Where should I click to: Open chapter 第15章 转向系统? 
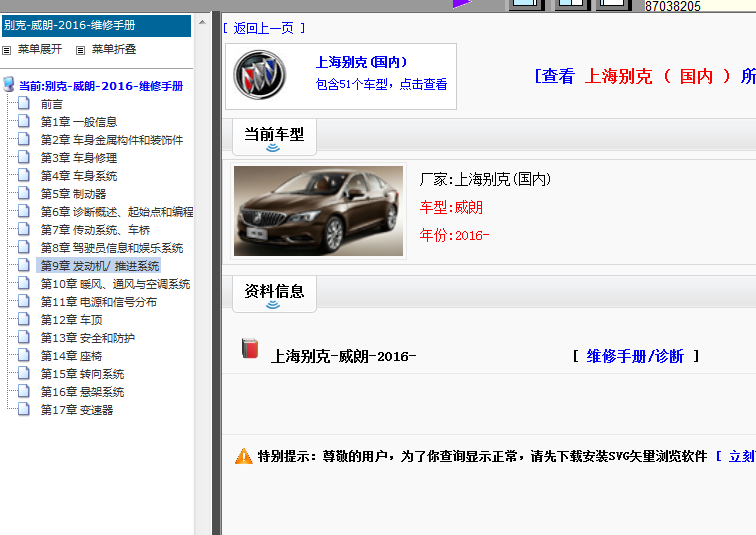pyautogui.click(x=82, y=374)
